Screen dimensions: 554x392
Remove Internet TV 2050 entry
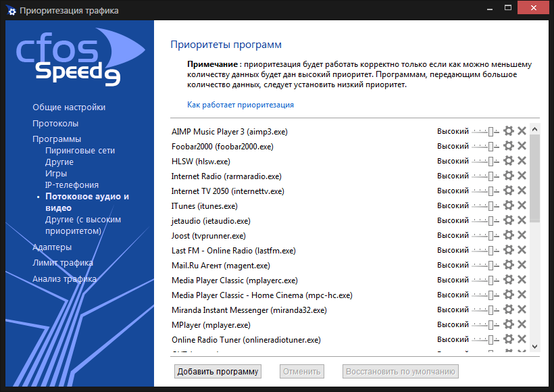pos(522,191)
